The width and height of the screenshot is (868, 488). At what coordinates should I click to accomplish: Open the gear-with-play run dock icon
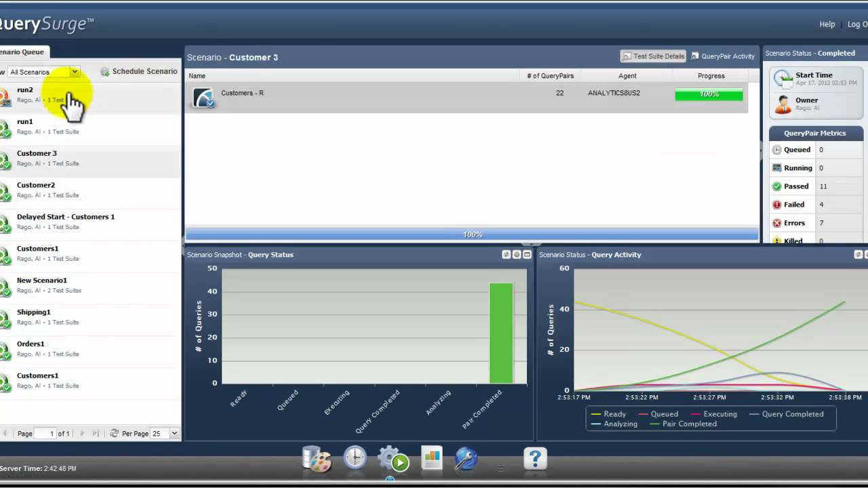pyautogui.click(x=393, y=459)
